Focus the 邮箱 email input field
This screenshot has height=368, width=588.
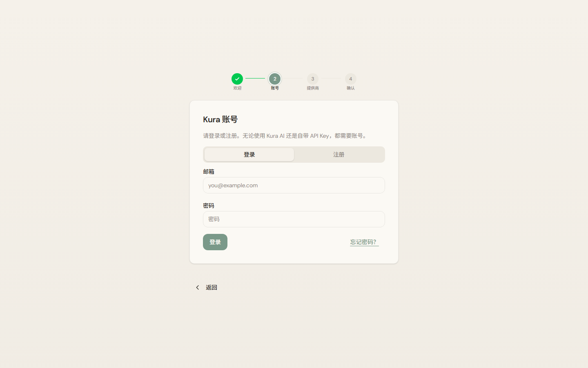click(x=294, y=185)
